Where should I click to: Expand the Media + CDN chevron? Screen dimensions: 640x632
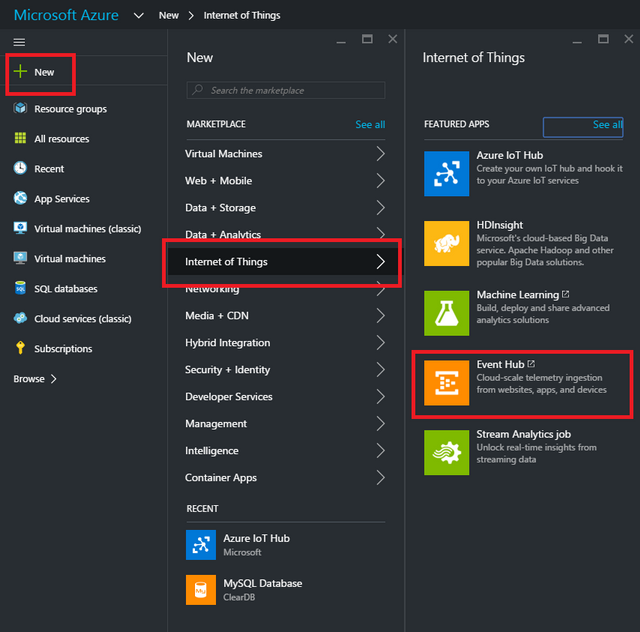380,316
